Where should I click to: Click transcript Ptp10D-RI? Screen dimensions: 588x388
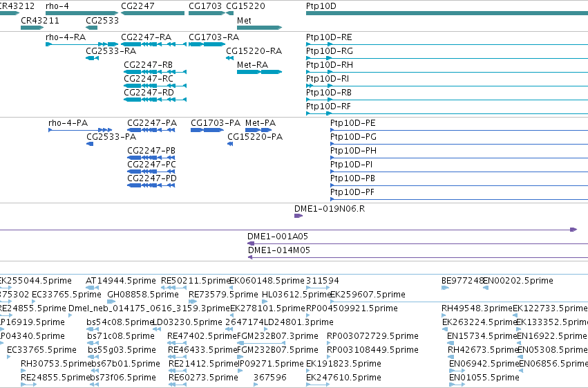[447, 86]
